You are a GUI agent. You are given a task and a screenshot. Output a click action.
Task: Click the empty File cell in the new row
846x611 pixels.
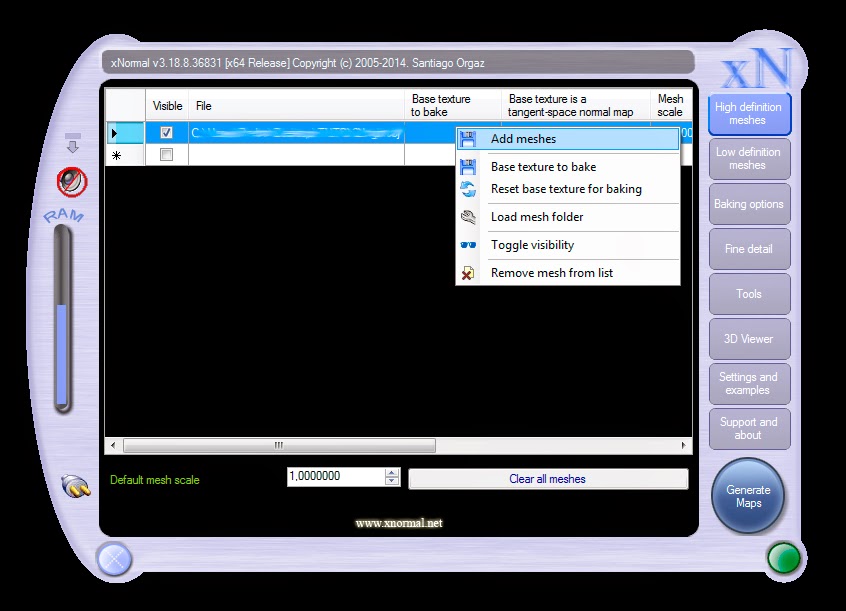(296, 155)
